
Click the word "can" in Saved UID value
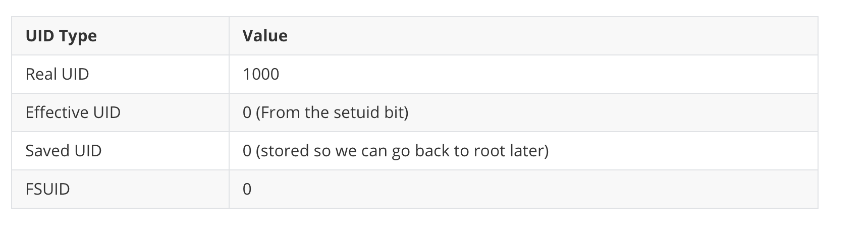click(x=375, y=151)
